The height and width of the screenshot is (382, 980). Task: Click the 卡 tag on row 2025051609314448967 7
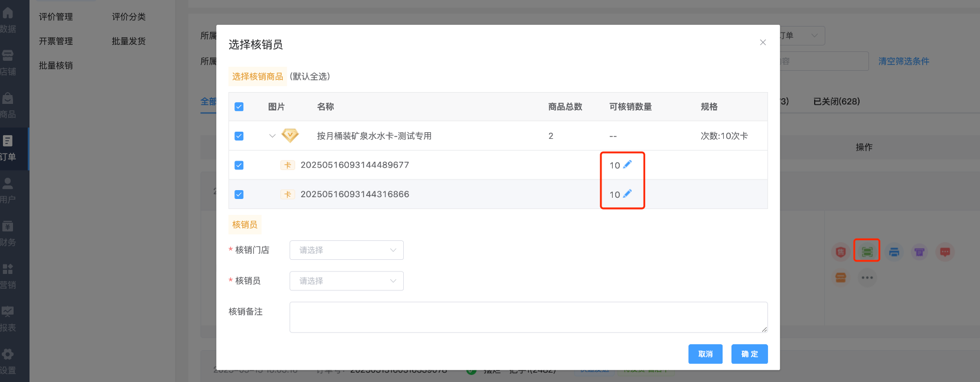coord(288,165)
